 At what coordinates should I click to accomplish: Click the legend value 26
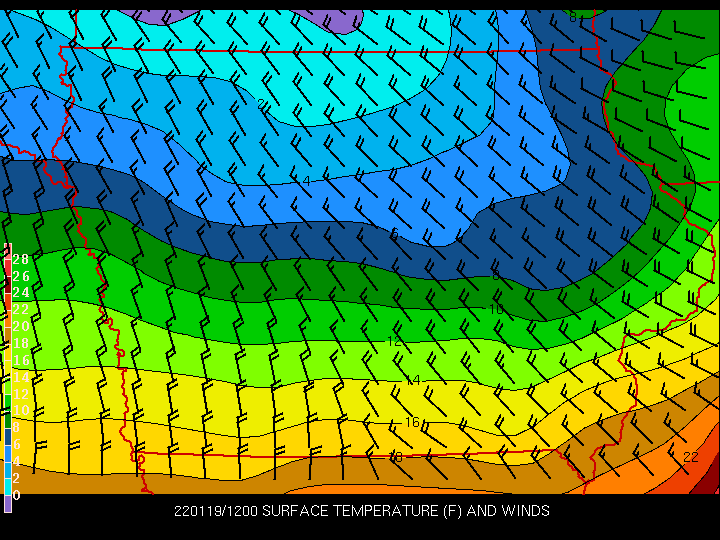21,276
